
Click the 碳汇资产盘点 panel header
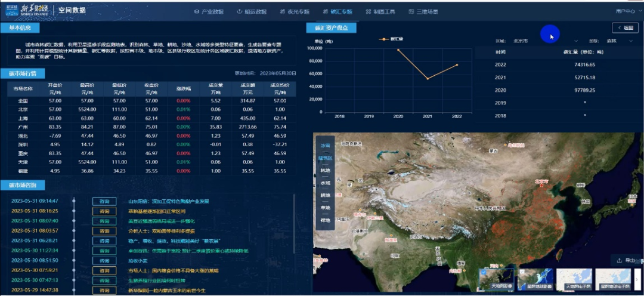[x=332, y=28]
